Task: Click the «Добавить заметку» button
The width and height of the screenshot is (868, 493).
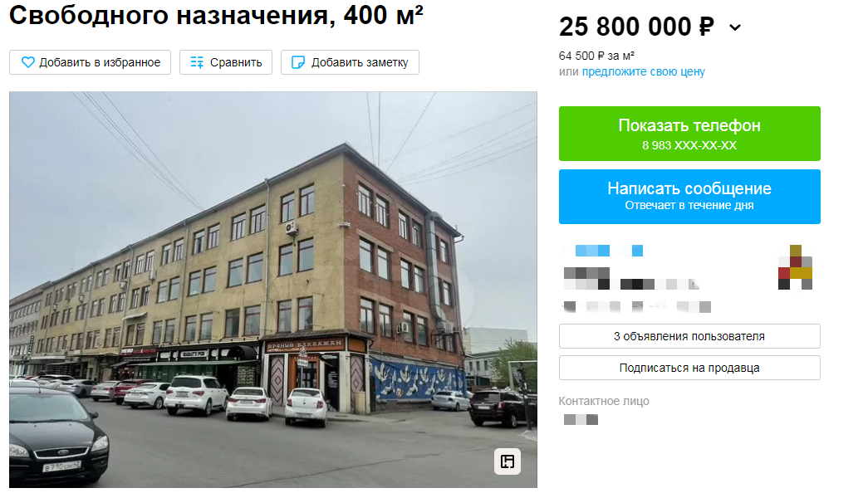Action: [x=350, y=62]
